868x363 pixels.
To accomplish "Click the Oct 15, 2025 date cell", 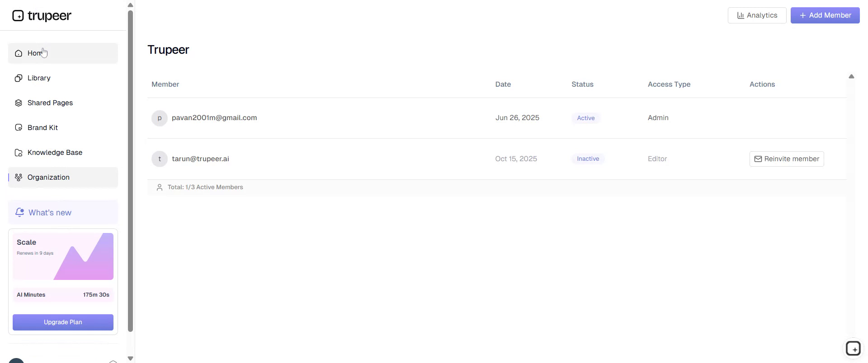I will [516, 159].
